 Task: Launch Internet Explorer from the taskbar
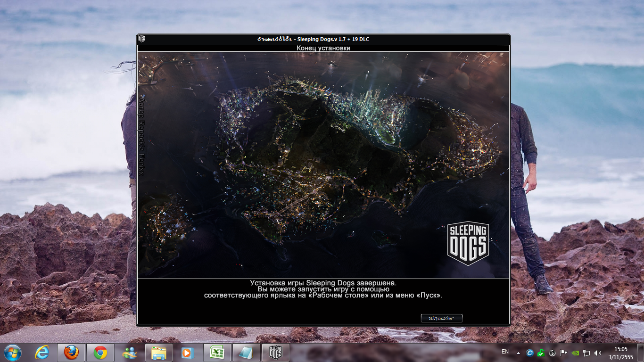tap(42, 353)
